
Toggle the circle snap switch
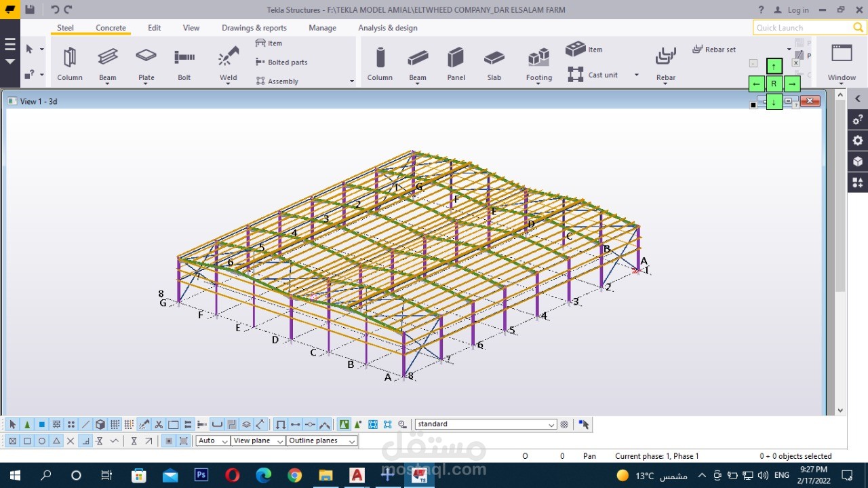pos(42,440)
